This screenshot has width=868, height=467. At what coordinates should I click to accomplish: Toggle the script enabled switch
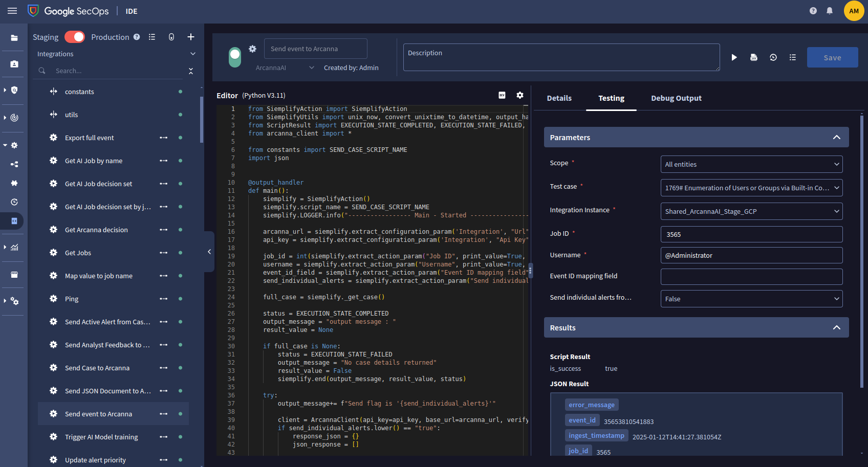point(235,57)
